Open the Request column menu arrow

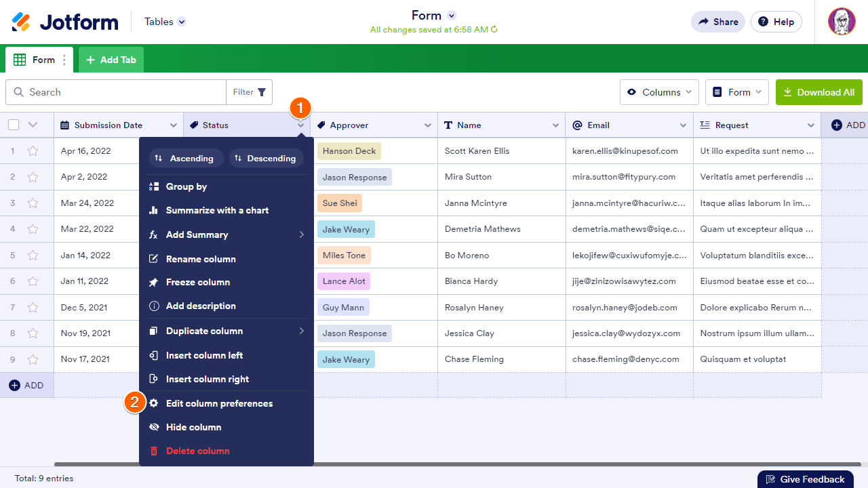coord(810,125)
